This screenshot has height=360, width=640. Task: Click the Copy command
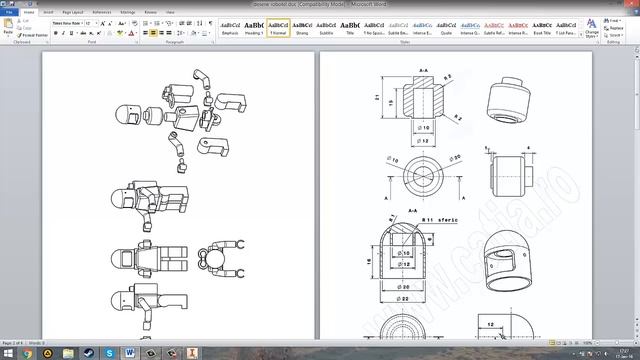pyautogui.click(x=24, y=28)
